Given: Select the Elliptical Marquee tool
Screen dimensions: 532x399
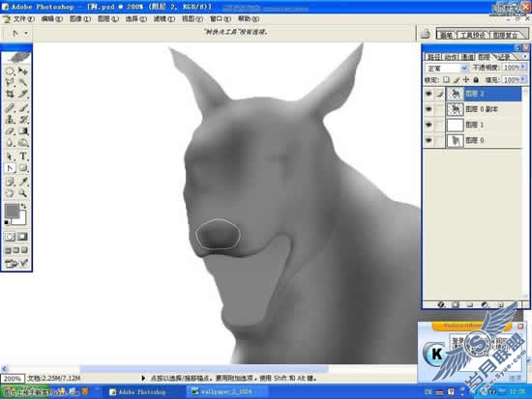Looking at the screenshot, I should click(10, 71).
